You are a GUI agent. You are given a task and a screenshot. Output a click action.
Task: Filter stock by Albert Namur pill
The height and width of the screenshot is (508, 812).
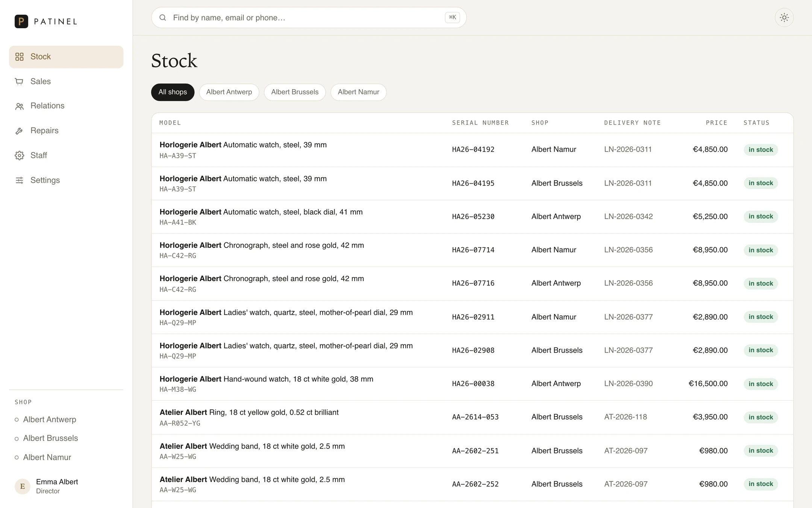[358, 92]
